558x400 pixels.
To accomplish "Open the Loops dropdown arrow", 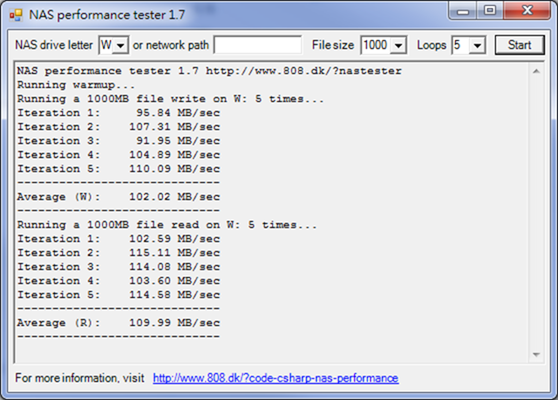I will (x=477, y=45).
